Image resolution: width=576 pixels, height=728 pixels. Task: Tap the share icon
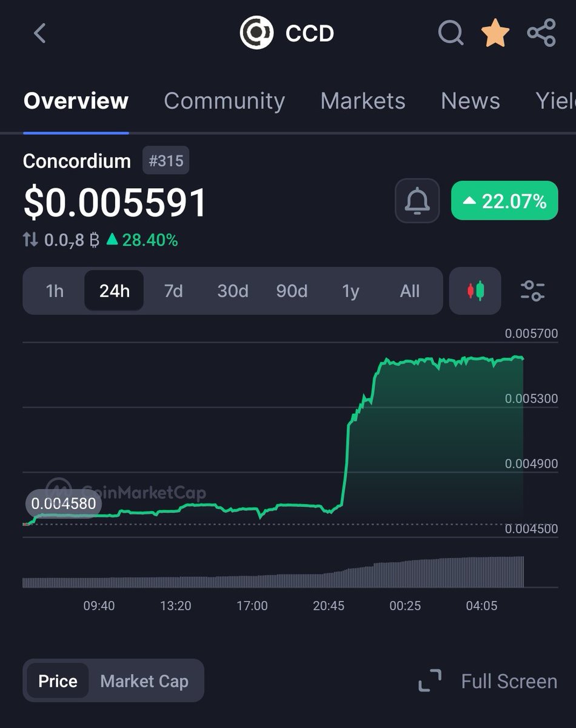tap(541, 33)
